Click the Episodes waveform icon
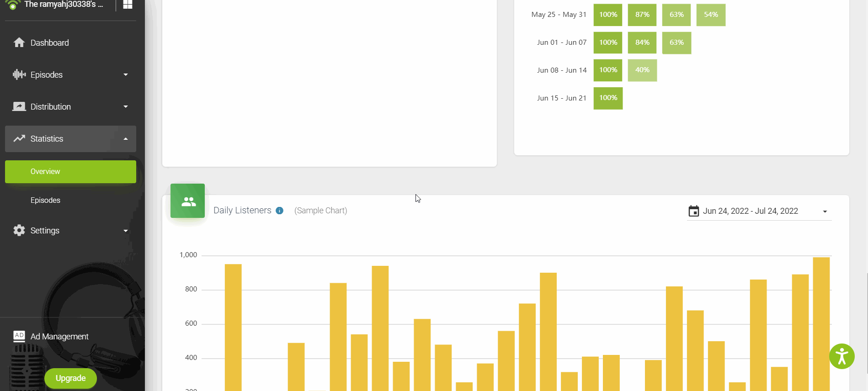 (x=19, y=74)
